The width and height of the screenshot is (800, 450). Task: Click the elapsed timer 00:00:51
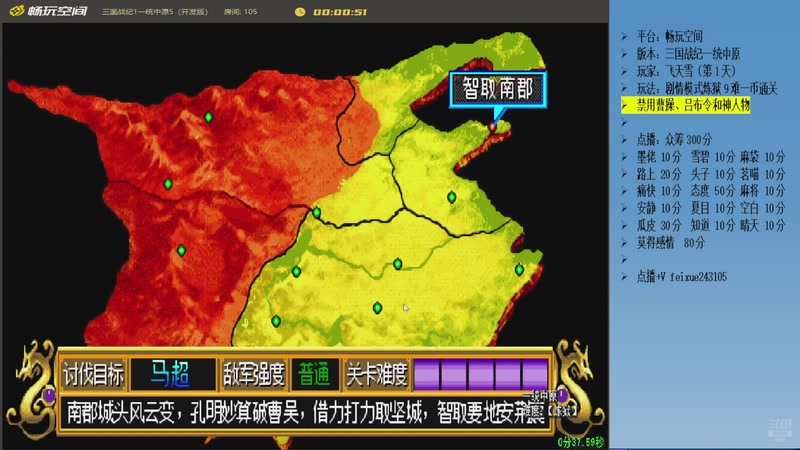click(340, 12)
